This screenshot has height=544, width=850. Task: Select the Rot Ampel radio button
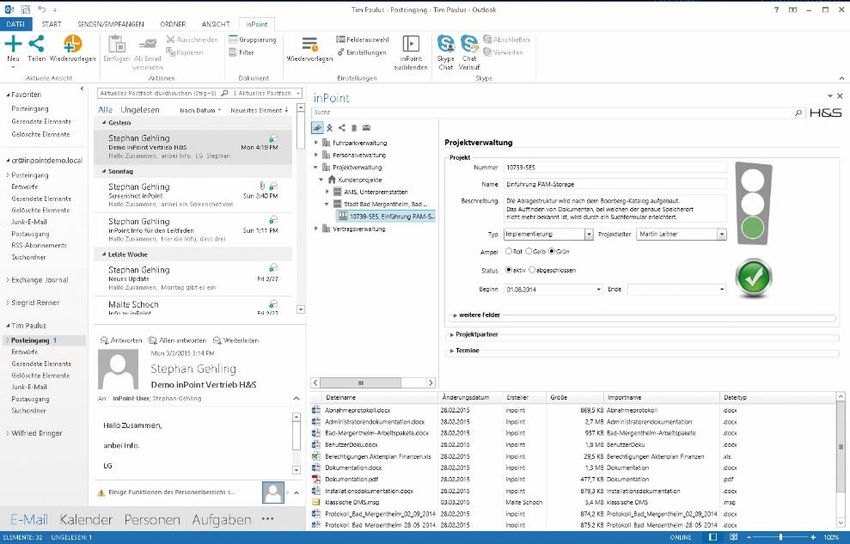[508, 251]
